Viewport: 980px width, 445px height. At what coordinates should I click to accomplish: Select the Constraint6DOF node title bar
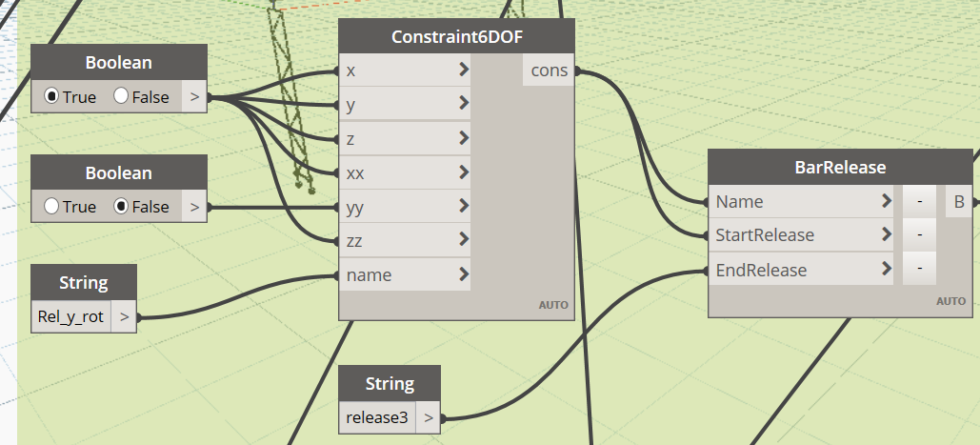point(456,36)
